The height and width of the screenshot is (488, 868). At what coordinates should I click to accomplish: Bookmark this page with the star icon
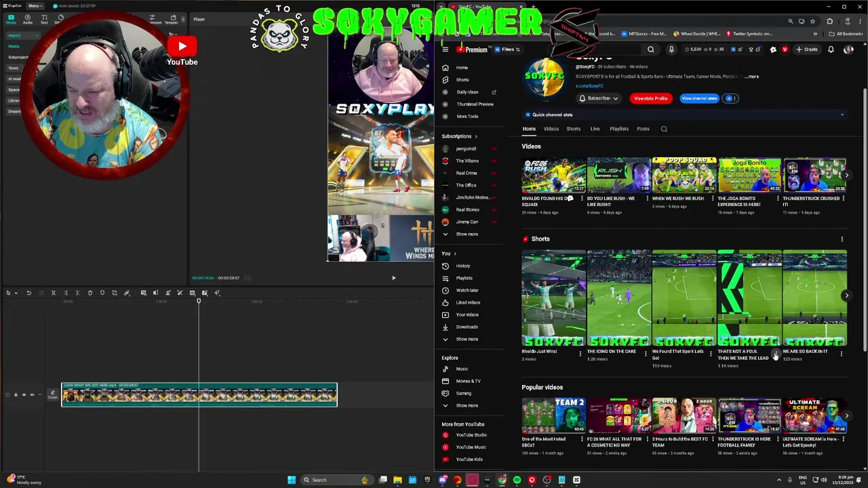(812, 21)
